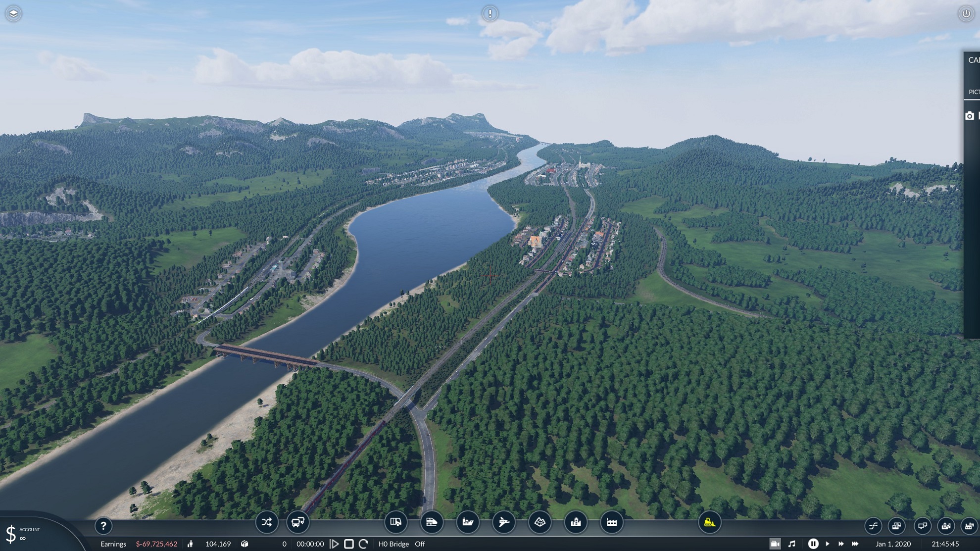Toggle the music note button

[792, 544]
